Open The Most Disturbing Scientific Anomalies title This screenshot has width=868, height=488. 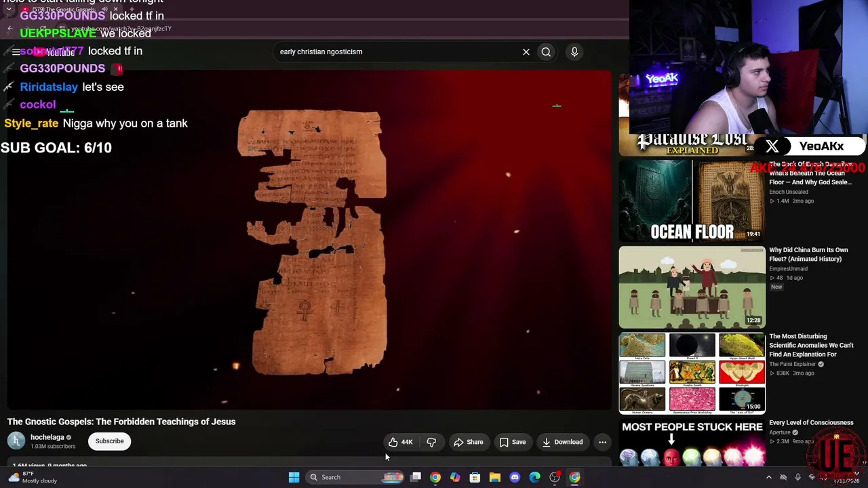point(811,345)
